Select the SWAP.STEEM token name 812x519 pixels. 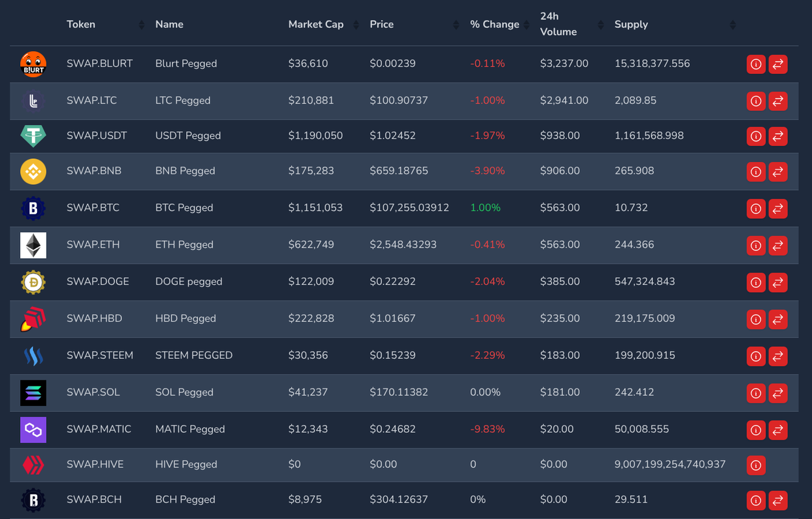coord(100,356)
